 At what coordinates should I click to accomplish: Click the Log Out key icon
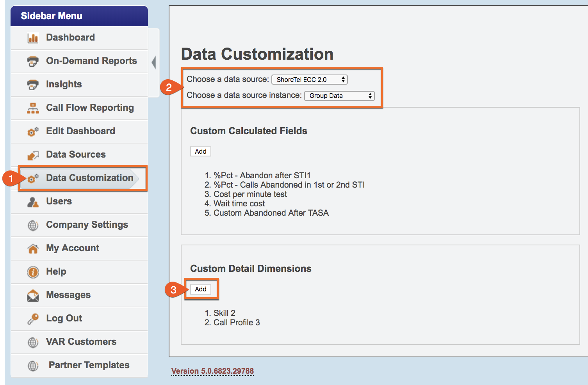(x=33, y=319)
